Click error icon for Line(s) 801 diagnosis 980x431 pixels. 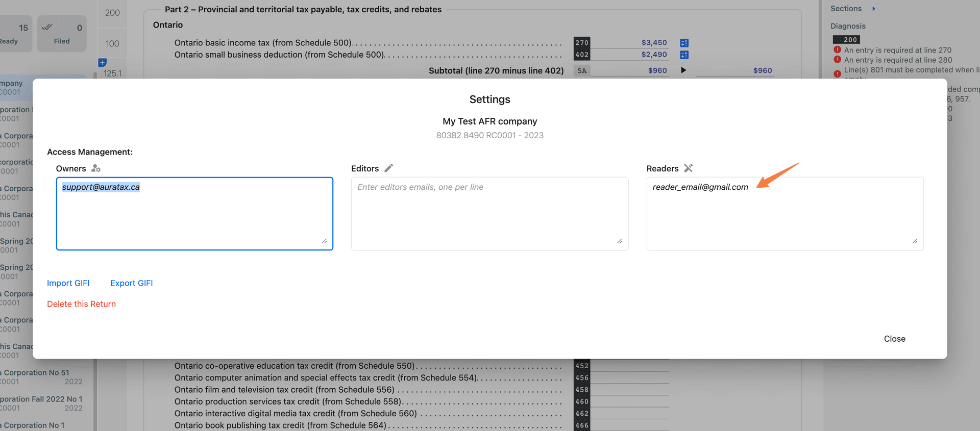(837, 73)
